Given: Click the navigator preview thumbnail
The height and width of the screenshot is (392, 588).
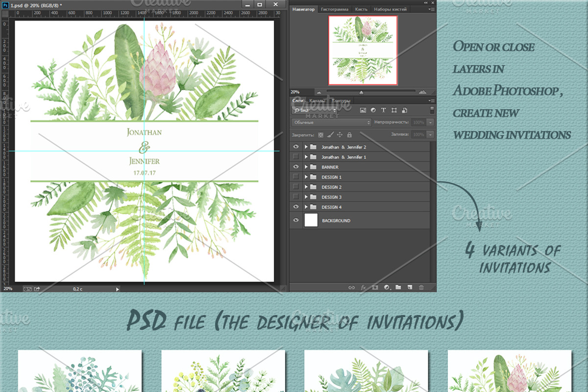Looking at the screenshot, I should (x=363, y=50).
